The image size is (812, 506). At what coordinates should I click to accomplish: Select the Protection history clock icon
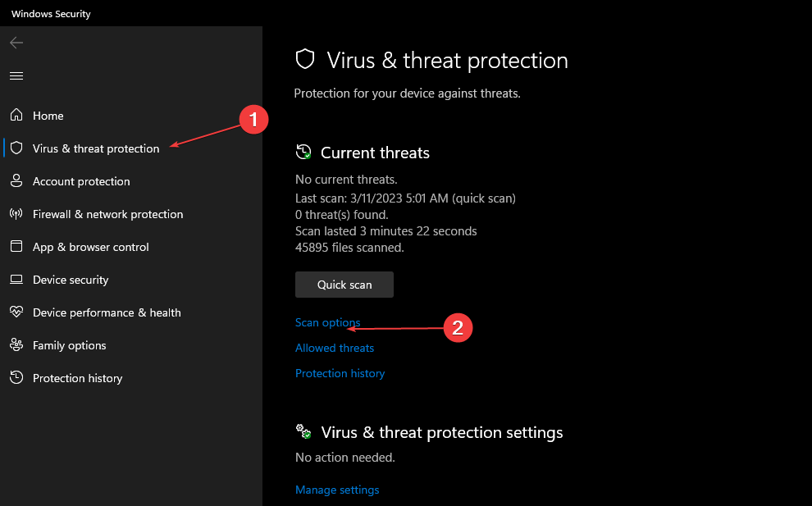[16, 378]
